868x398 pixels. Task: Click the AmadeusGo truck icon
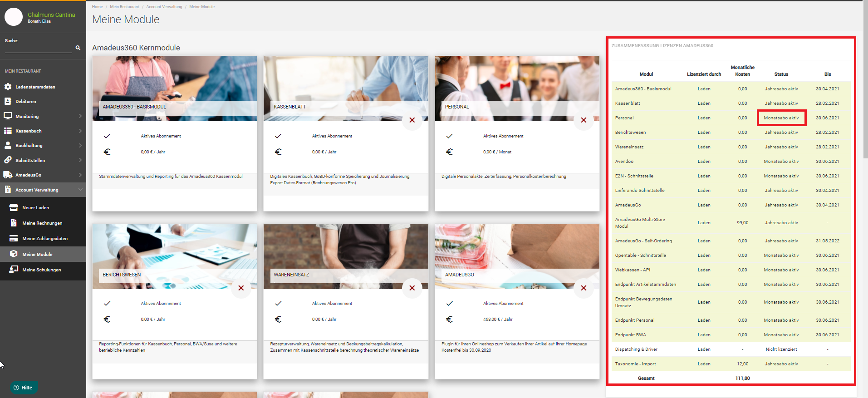pyautogui.click(x=8, y=175)
